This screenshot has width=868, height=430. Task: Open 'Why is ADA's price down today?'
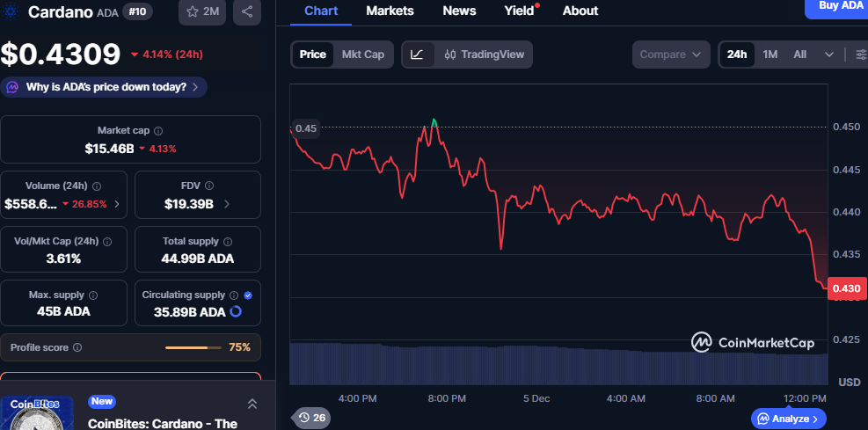click(x=106, y=87)
